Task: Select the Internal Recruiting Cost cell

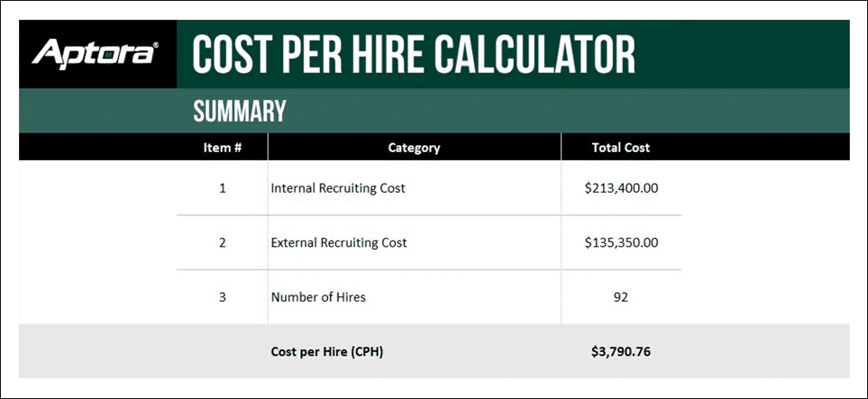Action: (414, 188)
